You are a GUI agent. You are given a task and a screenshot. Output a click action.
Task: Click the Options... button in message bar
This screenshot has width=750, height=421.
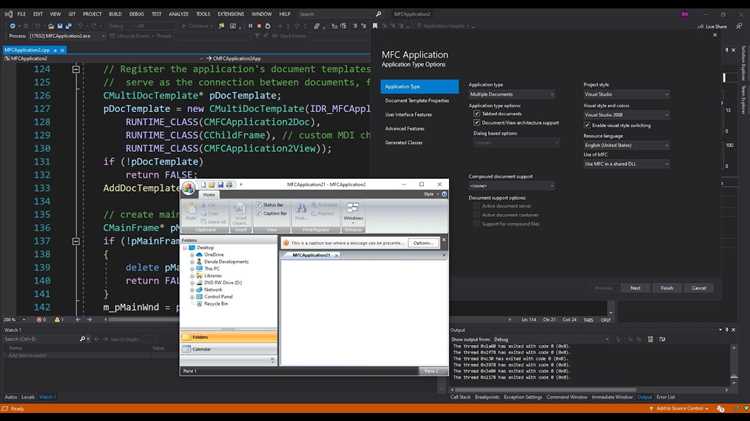(x=423, y=243)
